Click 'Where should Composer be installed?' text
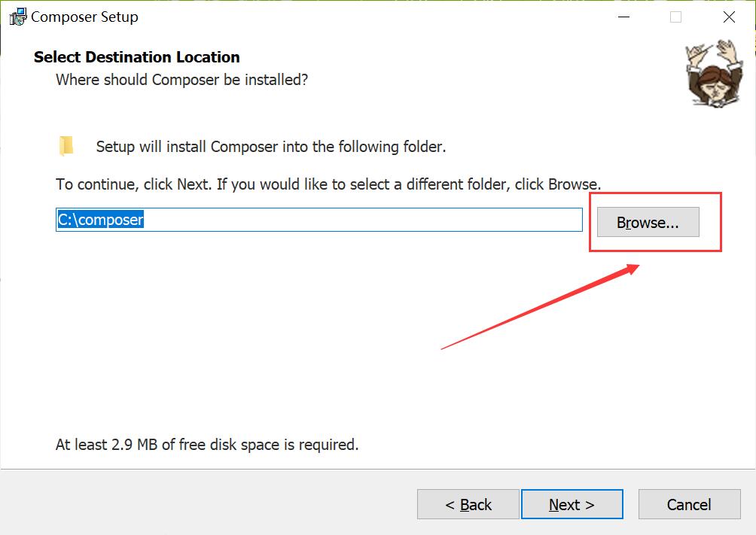Screen dimensions: 756x535 click(x=181, y=80)
